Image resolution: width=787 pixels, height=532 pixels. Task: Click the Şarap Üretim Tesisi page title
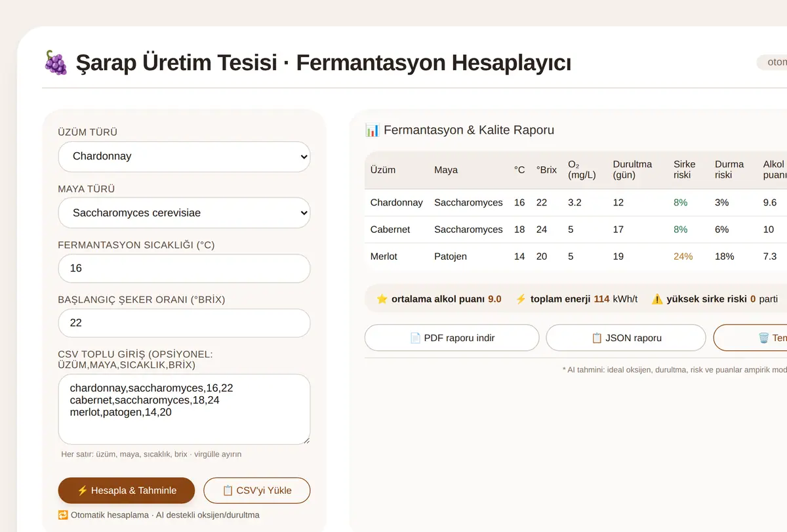tap(323, 63)
